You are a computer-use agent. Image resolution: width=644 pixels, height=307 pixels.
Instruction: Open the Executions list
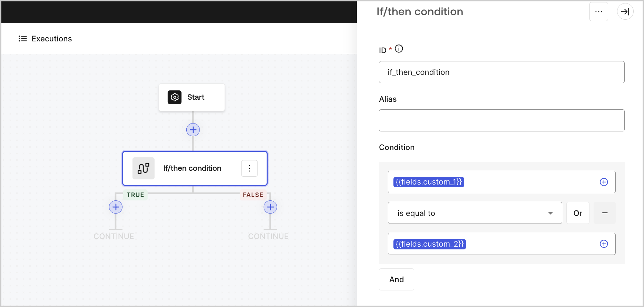[45, 39]
